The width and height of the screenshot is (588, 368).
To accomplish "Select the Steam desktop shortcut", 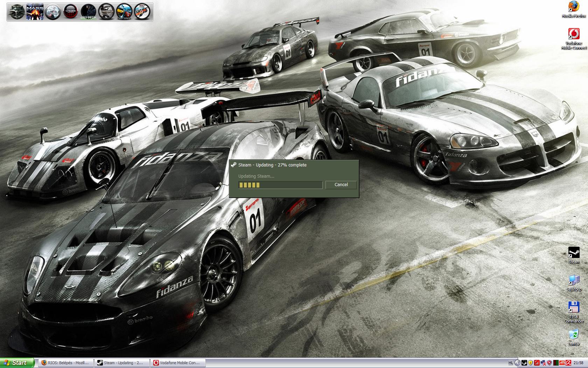I will click(574, 255).
